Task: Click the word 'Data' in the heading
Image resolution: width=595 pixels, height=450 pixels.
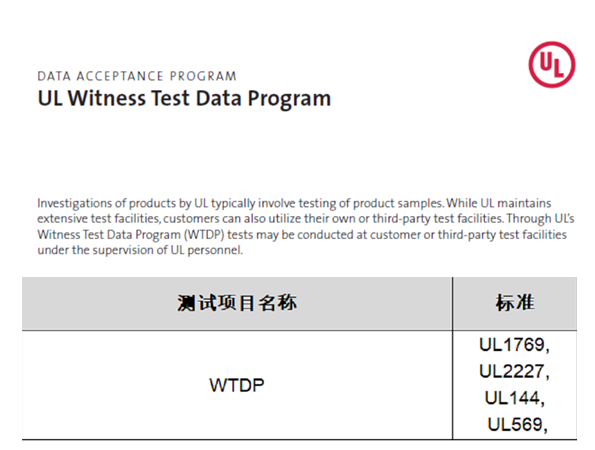Action: (x=219, y=98)
